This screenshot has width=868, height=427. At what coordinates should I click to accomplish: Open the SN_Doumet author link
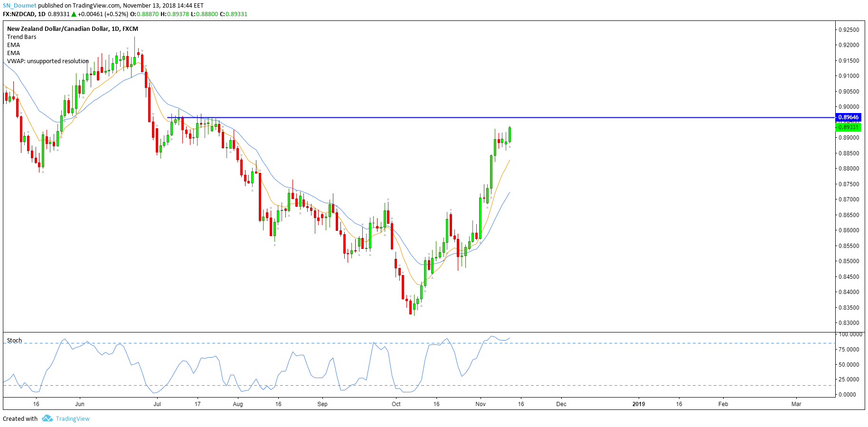coord(19,6)
